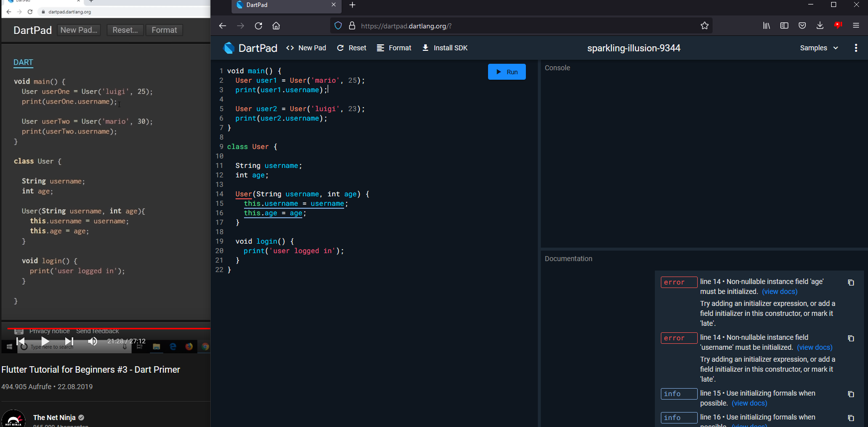Click the New Pad code icon
Image resolution: width=868 pixels, height=427 pixels.
pos(290,48)
